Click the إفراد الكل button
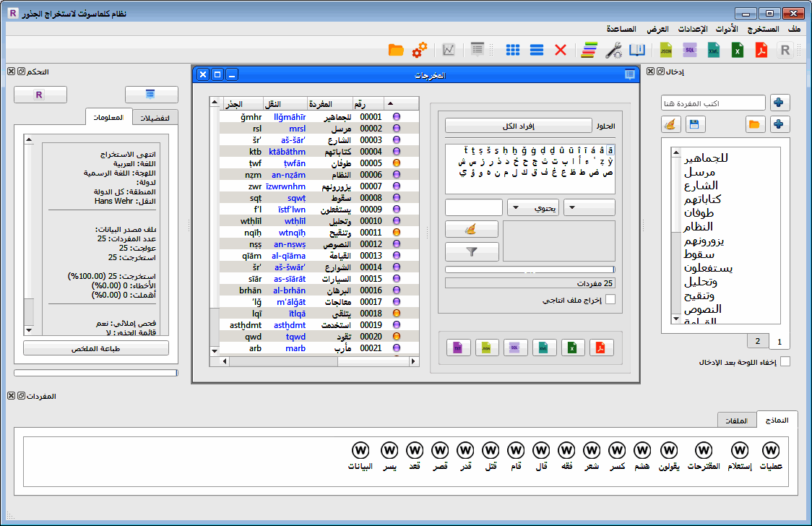812x526 pixels. pos(519,126)
